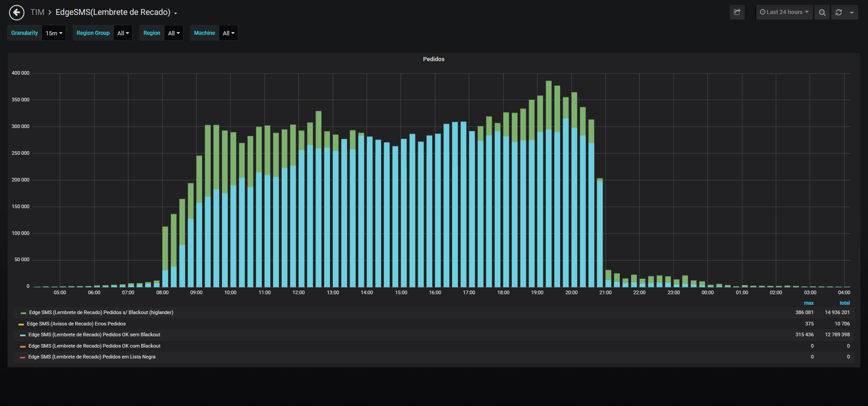Click the 12:00 x-axis time label

pyautogui.click(x=298, y=293)
